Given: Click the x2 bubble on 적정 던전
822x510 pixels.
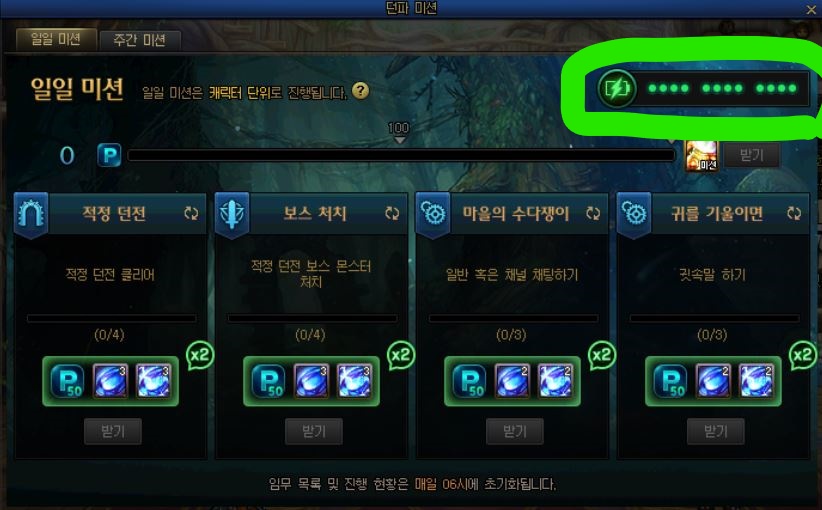Looking at the screenshot, I should 200,356.
